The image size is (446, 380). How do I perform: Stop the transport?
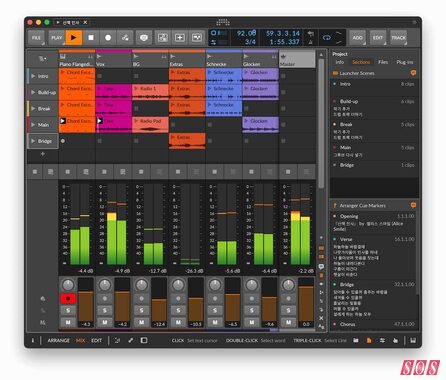91,38
